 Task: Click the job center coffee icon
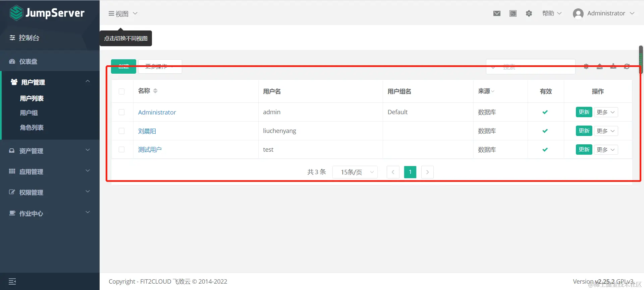click(12, 213)
